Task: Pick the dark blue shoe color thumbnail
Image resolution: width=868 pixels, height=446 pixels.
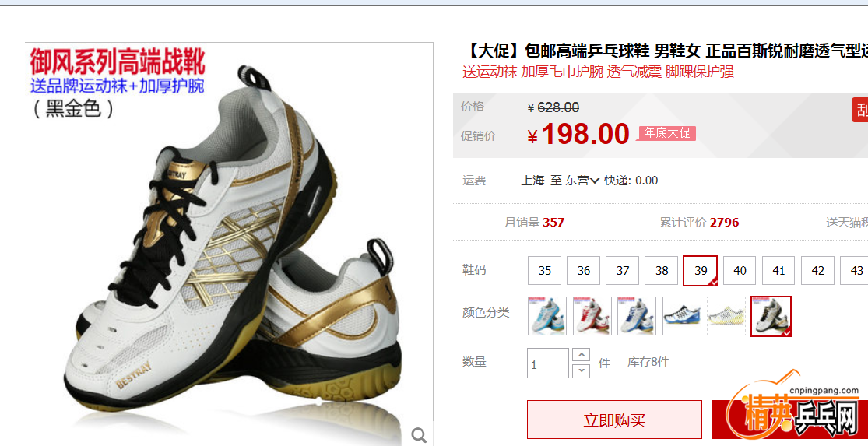Action: 681,316
